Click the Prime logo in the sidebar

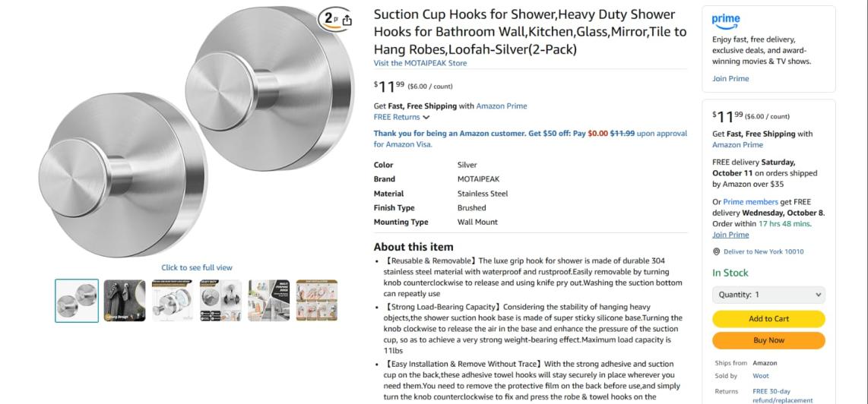[x=726, y=21]
